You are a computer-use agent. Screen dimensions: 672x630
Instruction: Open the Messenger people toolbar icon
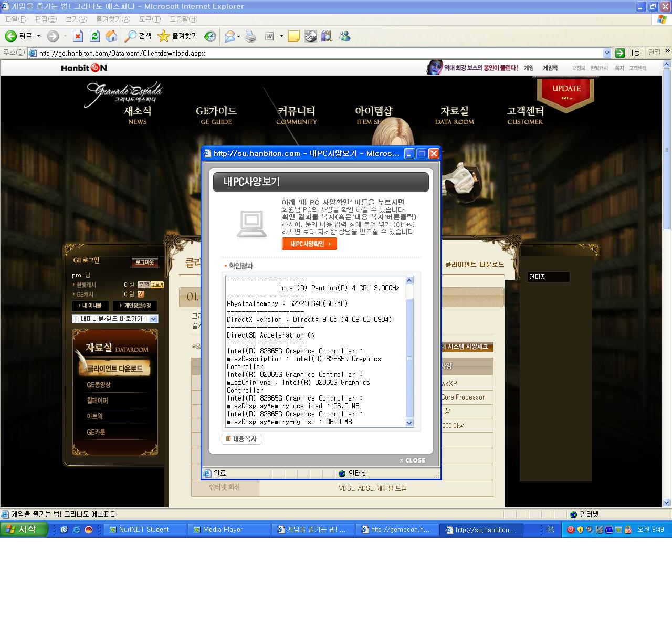pos(344,36)
